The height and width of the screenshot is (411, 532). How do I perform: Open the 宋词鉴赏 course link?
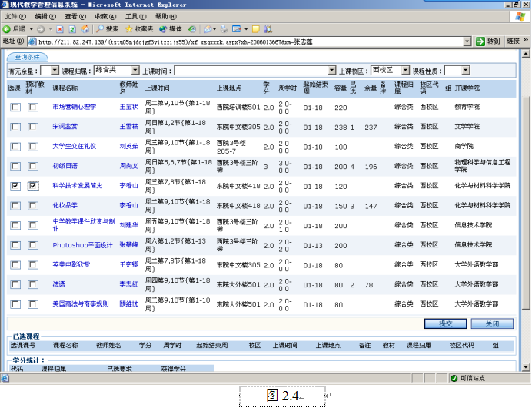coord(65,127)
